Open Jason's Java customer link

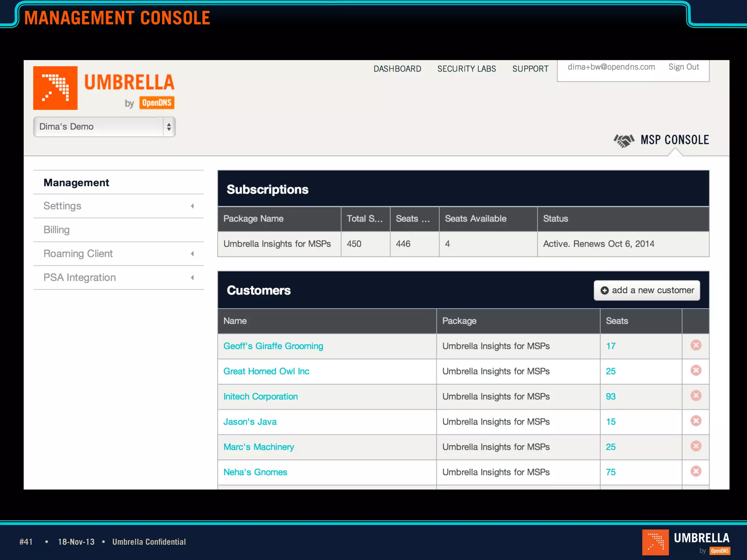pos(250,421)
